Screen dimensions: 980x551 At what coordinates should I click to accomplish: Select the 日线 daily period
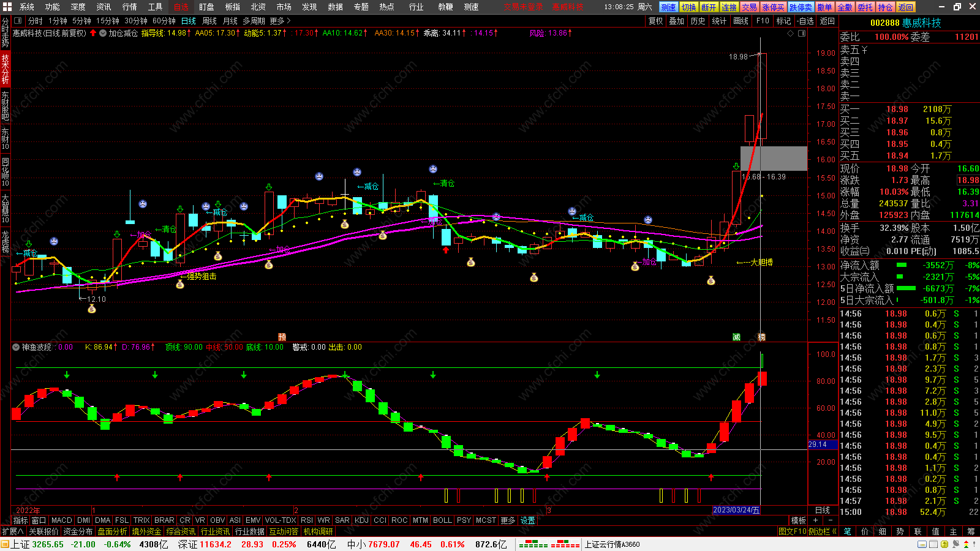tap(189, 21)
